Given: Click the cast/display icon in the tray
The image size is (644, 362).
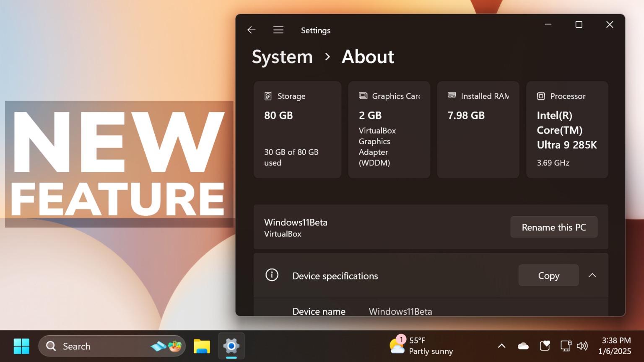Looking at the screenshot, I should (566, 346).
